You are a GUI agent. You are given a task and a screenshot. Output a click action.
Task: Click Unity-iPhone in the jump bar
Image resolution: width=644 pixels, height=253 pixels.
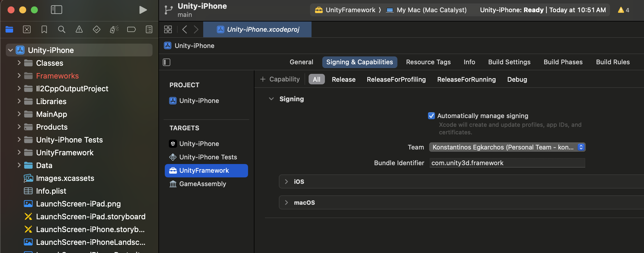click(189, 46)
